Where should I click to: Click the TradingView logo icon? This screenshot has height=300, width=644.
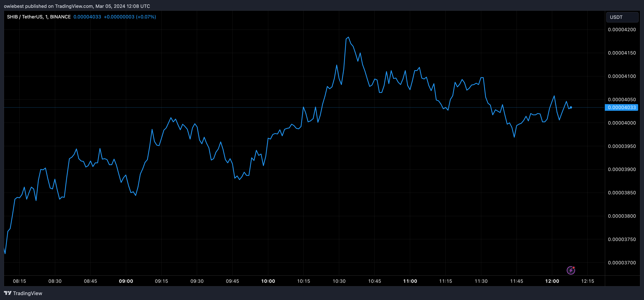tap(7, 293)
